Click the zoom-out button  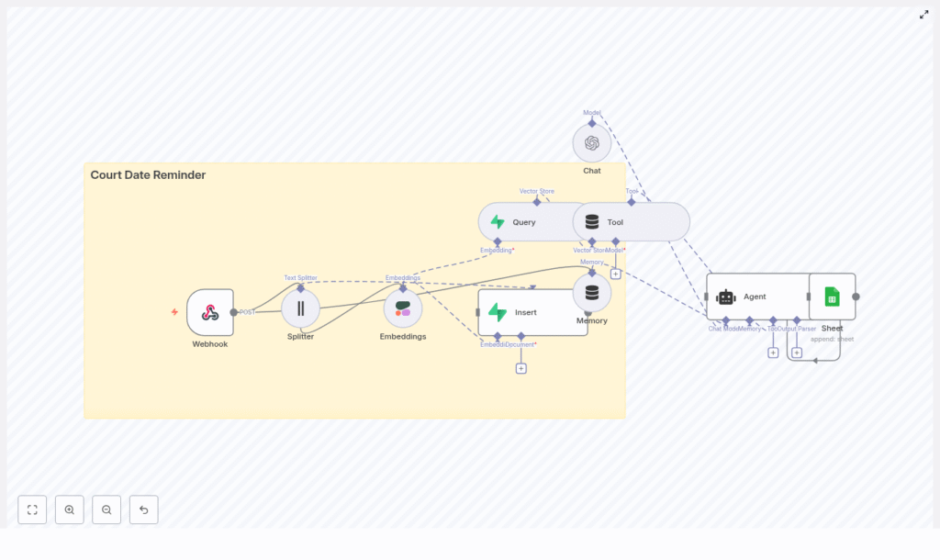(106, 510)
